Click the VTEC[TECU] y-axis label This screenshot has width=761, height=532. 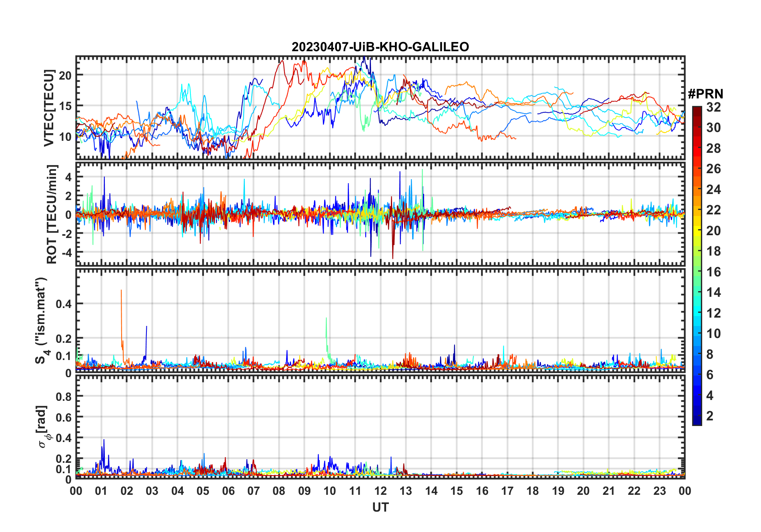(x=49, y=108)
